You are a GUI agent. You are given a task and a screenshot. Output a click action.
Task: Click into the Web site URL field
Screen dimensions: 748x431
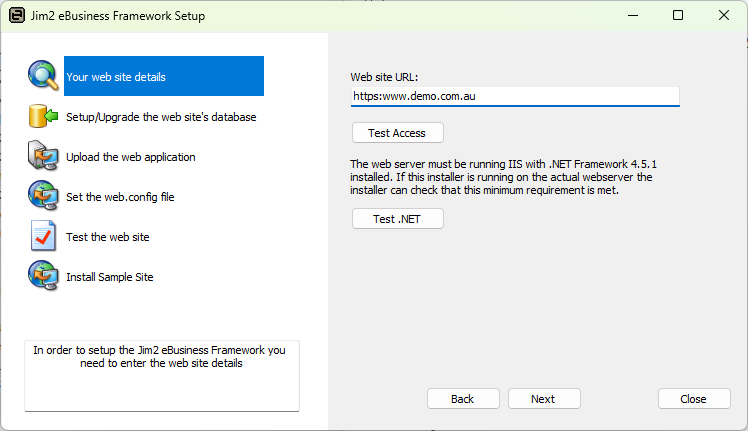tap(514, 96)
